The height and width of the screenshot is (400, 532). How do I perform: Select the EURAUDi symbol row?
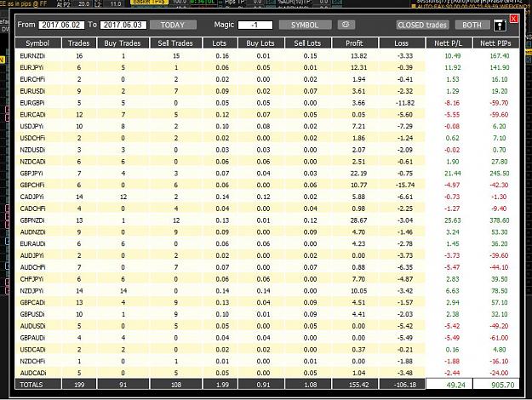[x=267, y=244]
